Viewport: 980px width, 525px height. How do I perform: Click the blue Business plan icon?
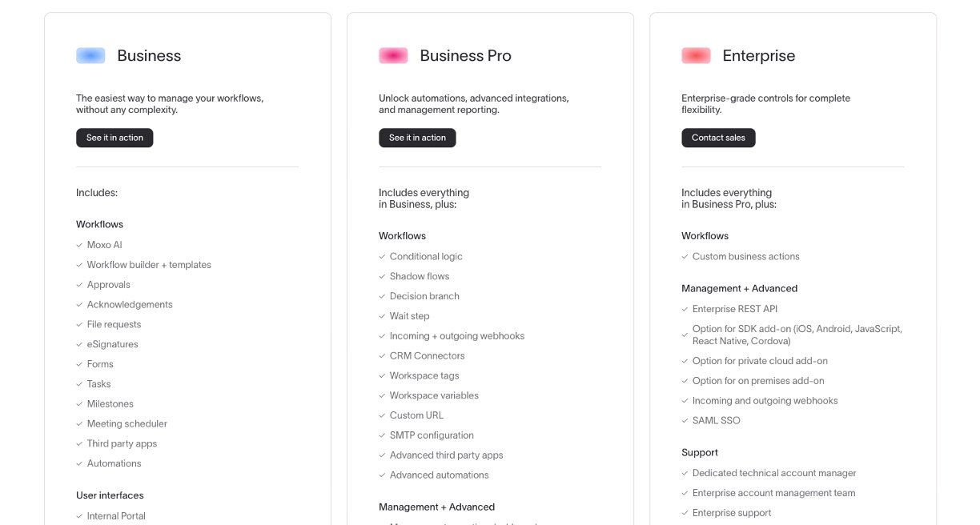click(90, 56)
